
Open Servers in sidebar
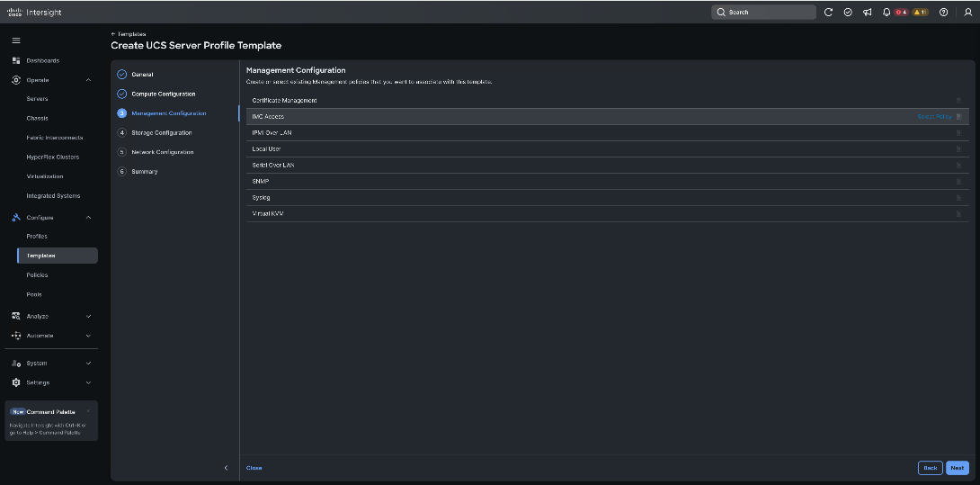pyautogui.click(x=38, y=99)
